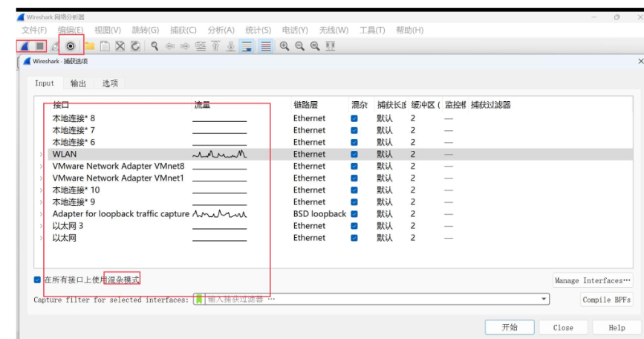Click the resize columns toolbar icon

click(x=330, y=46)
